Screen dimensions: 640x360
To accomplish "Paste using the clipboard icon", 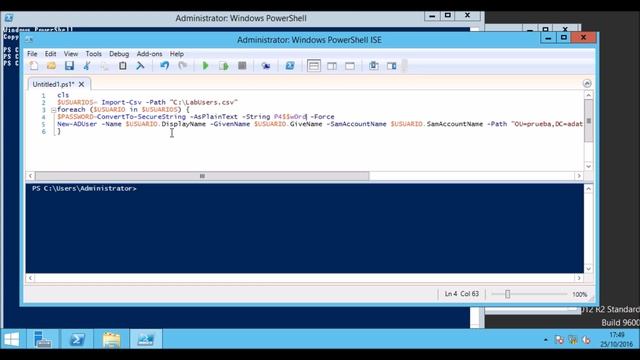I will click(x=122, y=66).
